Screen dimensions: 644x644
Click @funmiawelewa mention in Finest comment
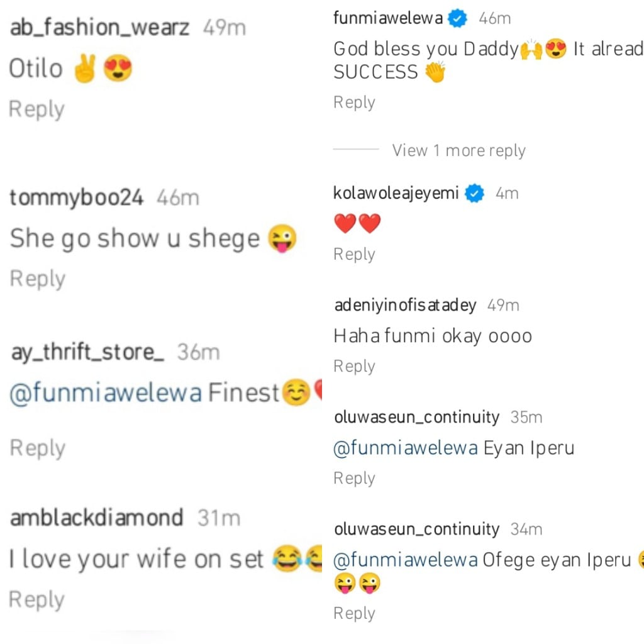pos(106,393)
